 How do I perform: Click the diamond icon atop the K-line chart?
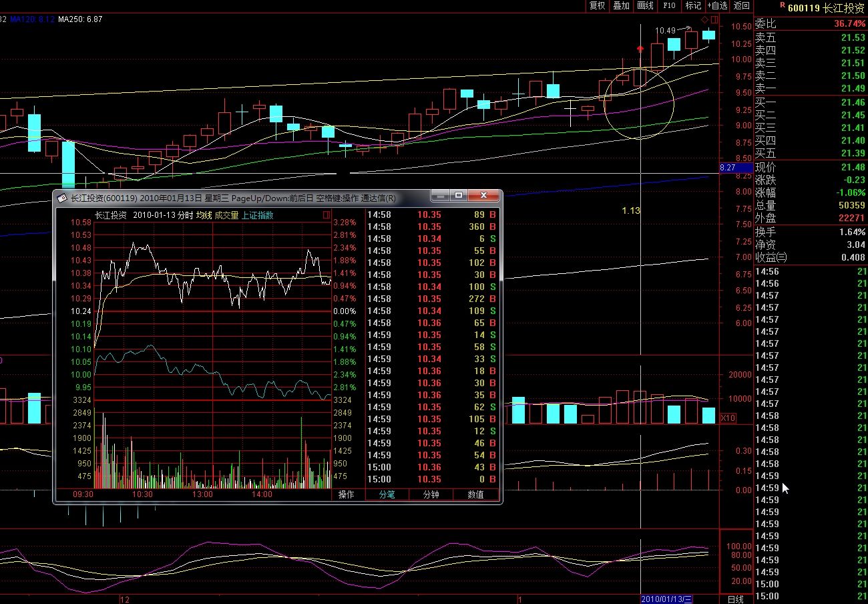click(704, 20)
